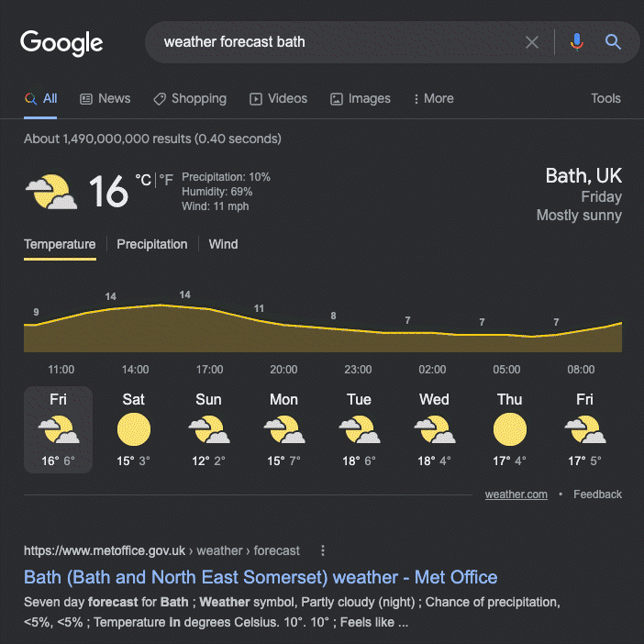This screenshot has height=644, width=644.
Task: Switch to the Images results tab
Action: tap(361, 99)
